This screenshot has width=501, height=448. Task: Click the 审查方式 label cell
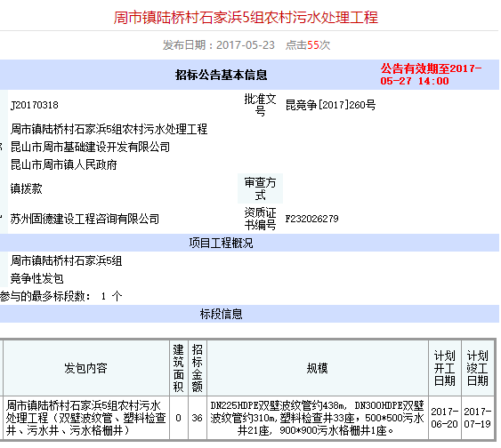(x=260, y=188)
